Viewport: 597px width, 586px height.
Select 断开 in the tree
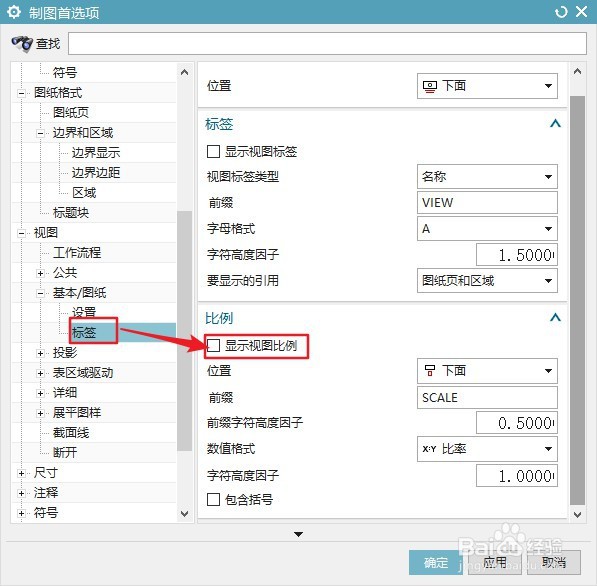click(x=65, y=452)
